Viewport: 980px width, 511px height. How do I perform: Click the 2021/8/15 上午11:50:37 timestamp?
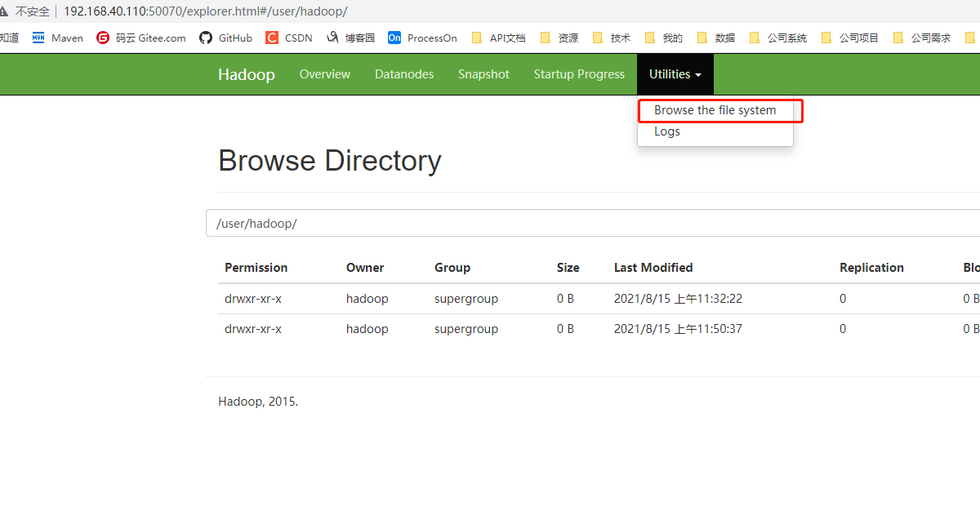tap(679, 329)
